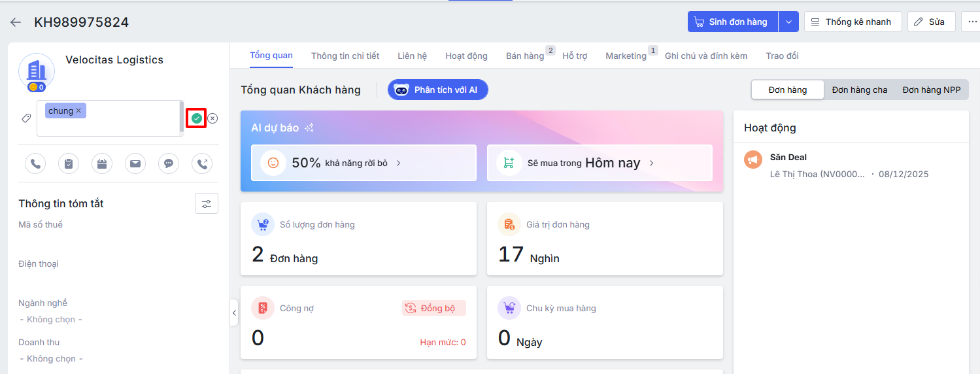Cancel tag editing with the X circle icon
The width and height of the screenshot is (980, 374).
point(212,118)
